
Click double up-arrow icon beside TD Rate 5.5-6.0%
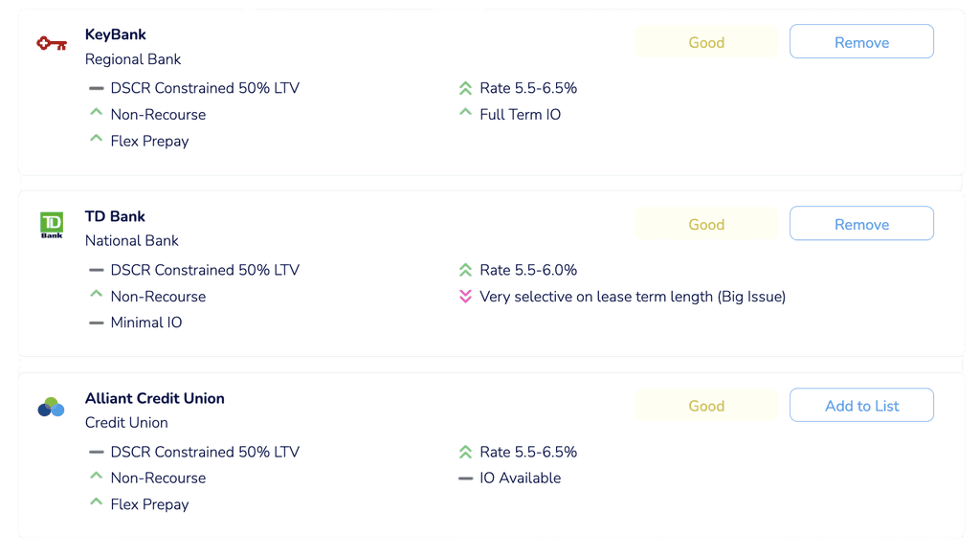[x=465, y=270]
